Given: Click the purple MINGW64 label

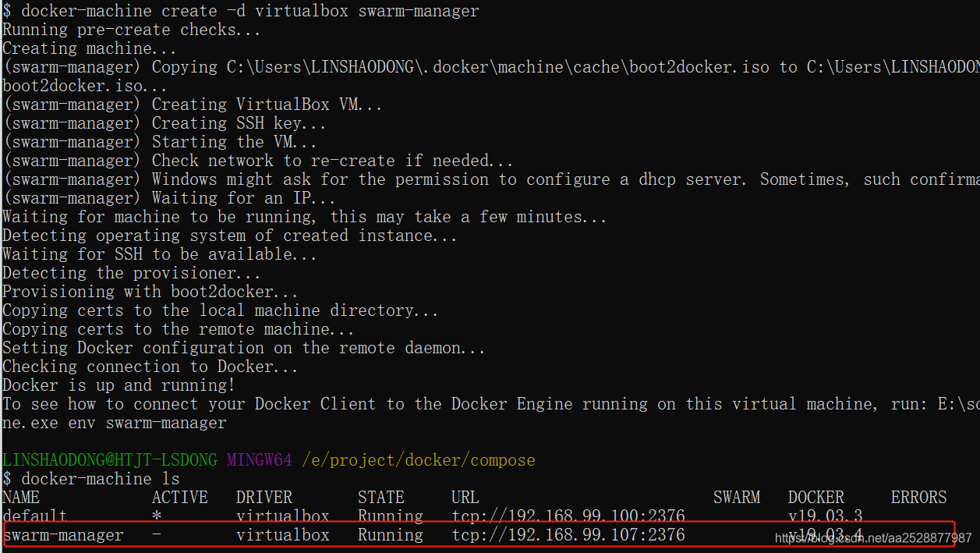Looking at the screenshot, I should tap(259, 460).
